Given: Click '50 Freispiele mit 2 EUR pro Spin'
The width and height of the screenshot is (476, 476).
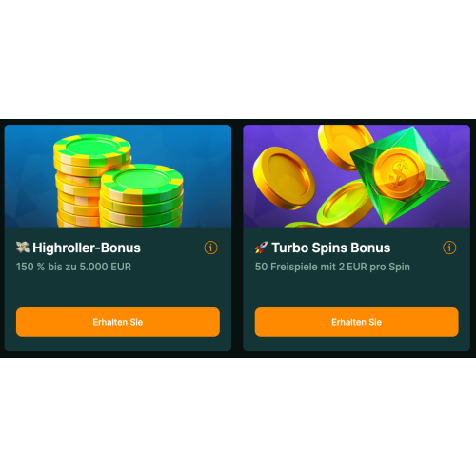Looking at the screenshot, I should click(x=332, y=267).
